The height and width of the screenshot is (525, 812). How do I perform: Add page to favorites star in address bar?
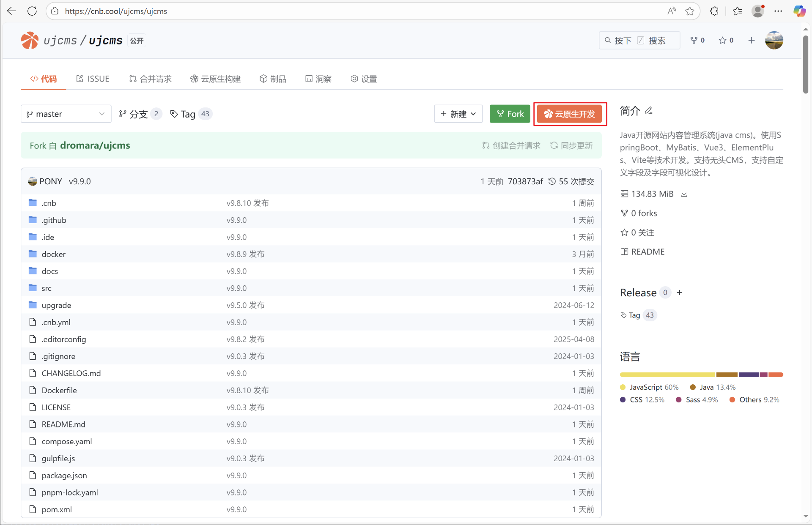pos(690,11)
